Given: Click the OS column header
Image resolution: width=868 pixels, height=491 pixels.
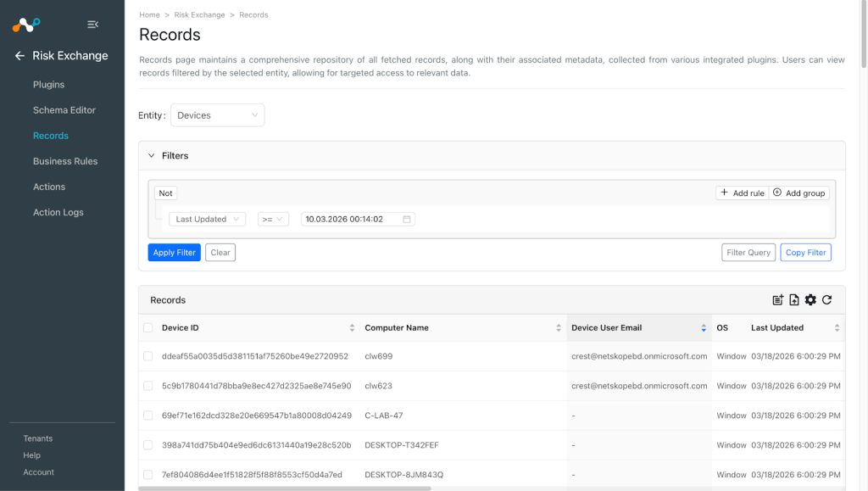Looking at the screenshot, I should (722, 327).
